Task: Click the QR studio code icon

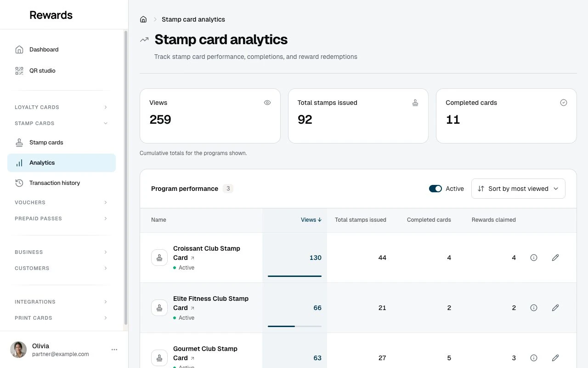Action: [x=19, y=71]
